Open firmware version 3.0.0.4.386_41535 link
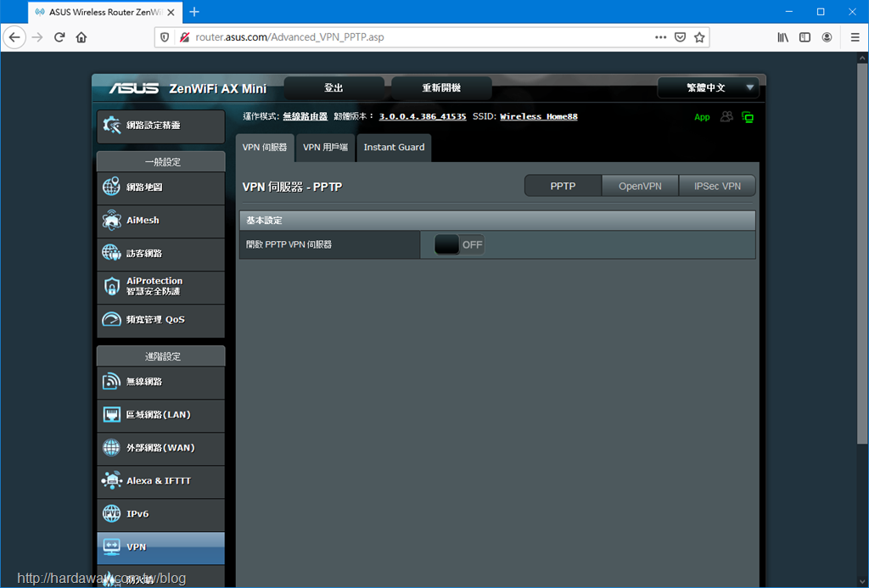This screenshot has height=588, width=869. 423,116
